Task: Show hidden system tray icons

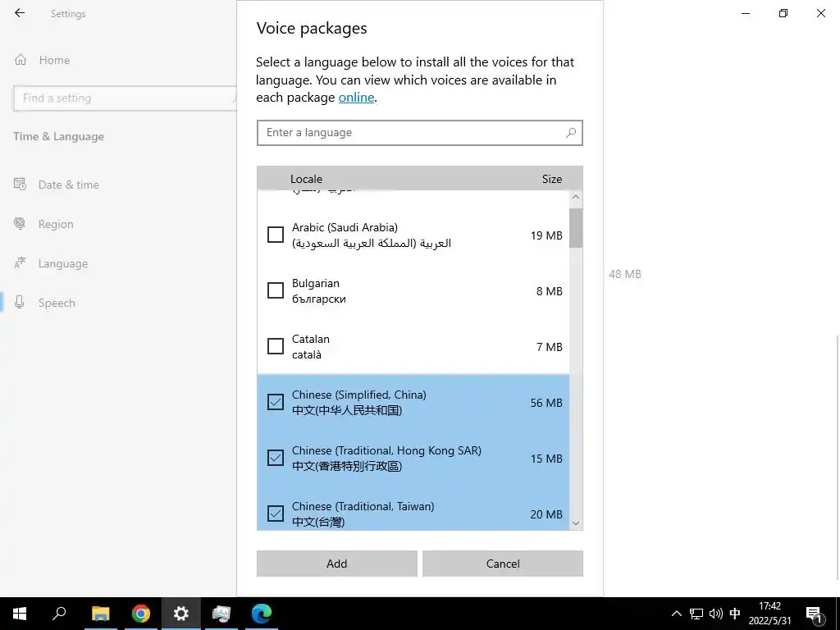Action: 677,614
